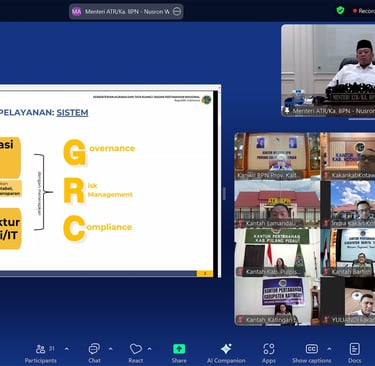Image resolution: width=375 pixels, height=366 pixels.
Task: Select the Kantah Bartim participant video
Action: [x=348, y=252]
